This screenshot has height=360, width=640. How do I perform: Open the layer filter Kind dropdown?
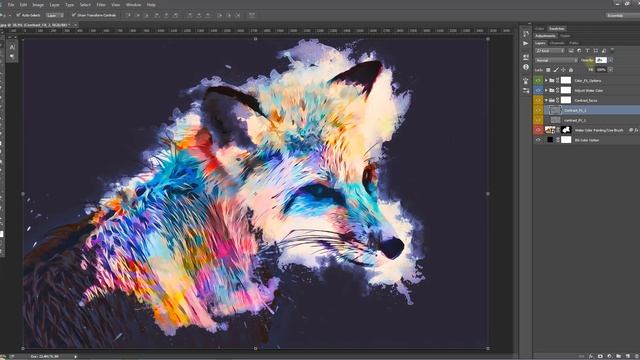click(550, 51)
